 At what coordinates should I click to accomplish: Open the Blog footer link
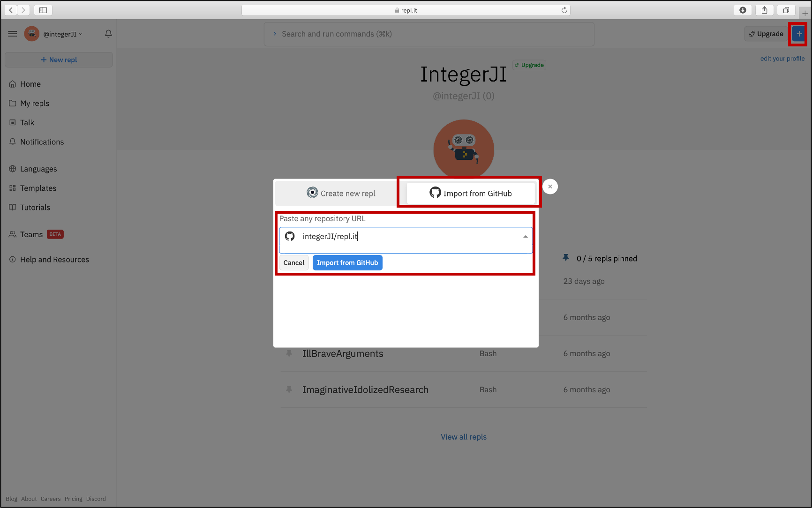click(x=11, y=499)
